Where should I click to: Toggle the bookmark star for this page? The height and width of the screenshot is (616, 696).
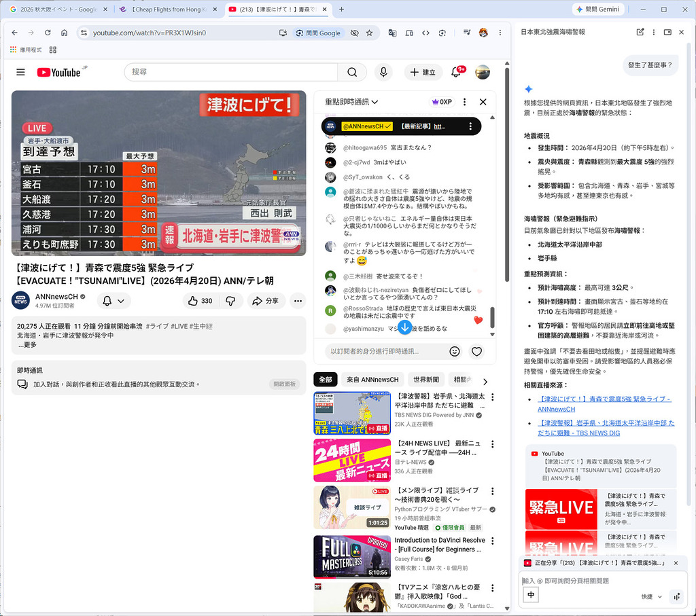click(368, 32)
